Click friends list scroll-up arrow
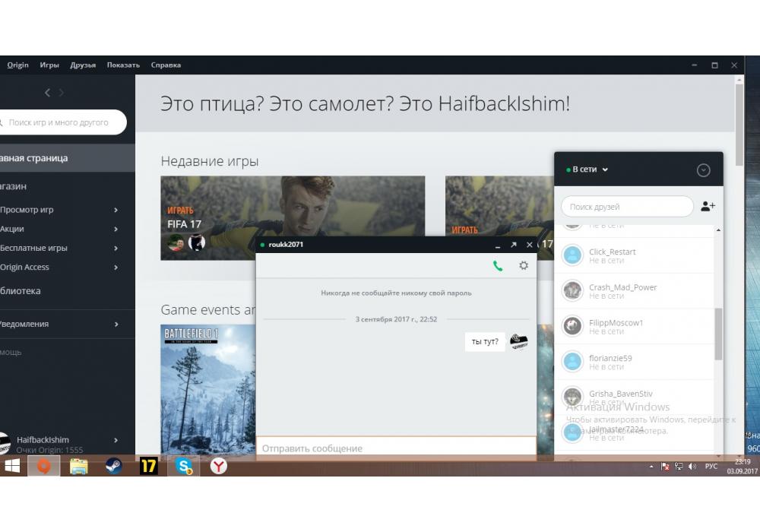Viewport: 760px width, 532px height. point(718,230)
